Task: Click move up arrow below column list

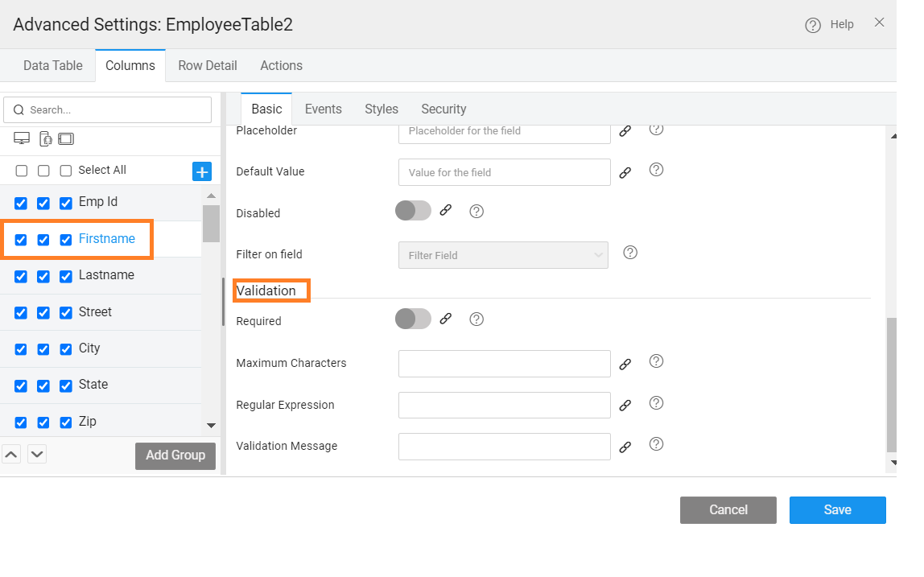Action: 11,454
